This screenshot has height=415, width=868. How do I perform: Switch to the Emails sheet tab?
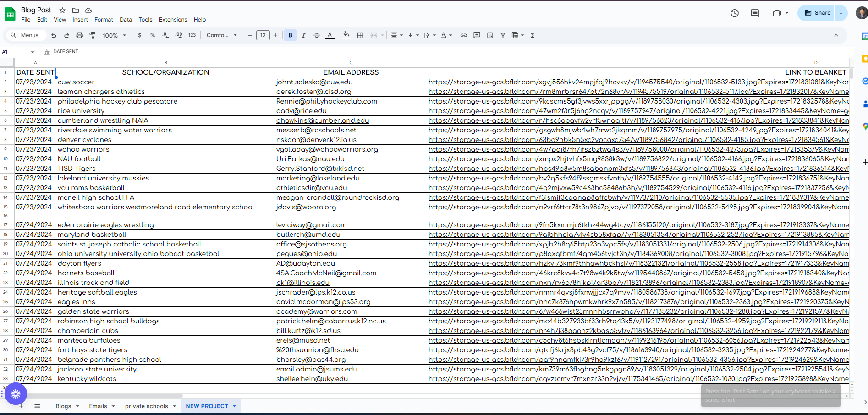[99, 406]
